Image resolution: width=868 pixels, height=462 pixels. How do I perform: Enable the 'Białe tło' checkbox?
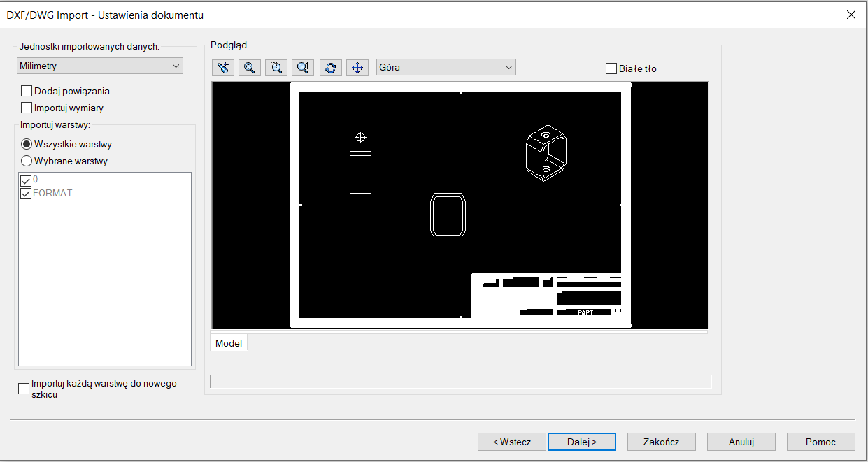pyautogui.click(x=611, y=68)
